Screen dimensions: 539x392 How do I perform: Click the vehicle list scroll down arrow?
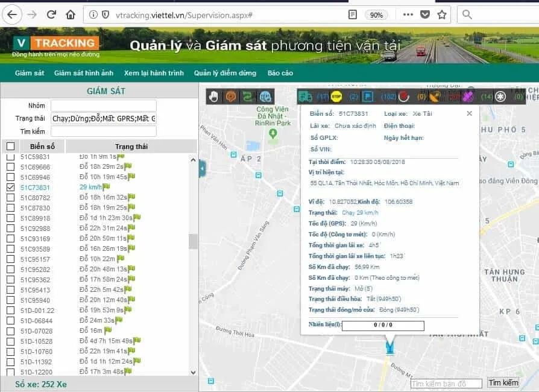(193, 373)
